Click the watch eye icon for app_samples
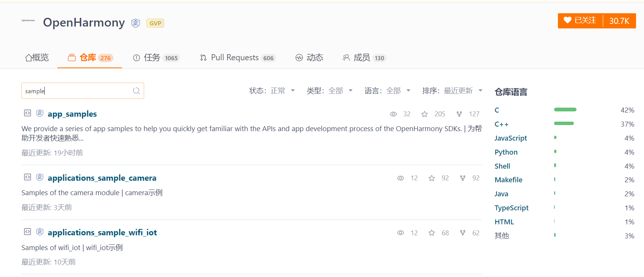 393,114
